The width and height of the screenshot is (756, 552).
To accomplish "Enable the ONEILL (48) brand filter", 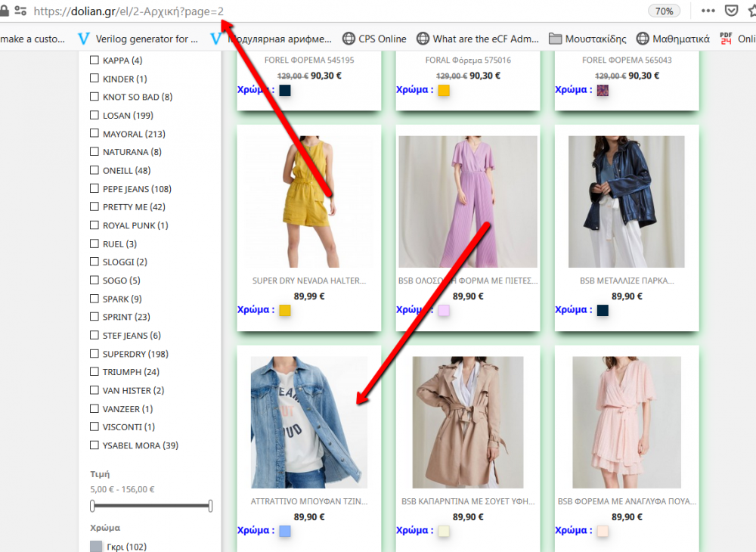I will click(x=94, y=170).
